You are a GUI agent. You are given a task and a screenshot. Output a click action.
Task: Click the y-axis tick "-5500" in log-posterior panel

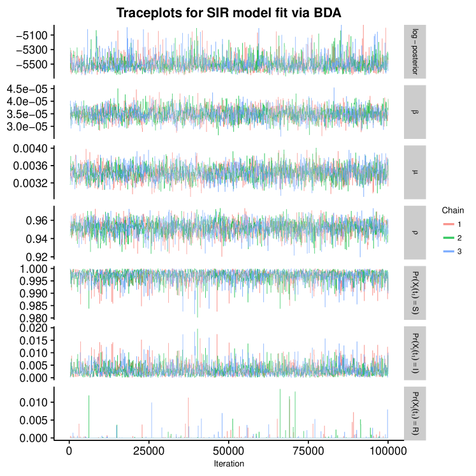tap(32, 64)
